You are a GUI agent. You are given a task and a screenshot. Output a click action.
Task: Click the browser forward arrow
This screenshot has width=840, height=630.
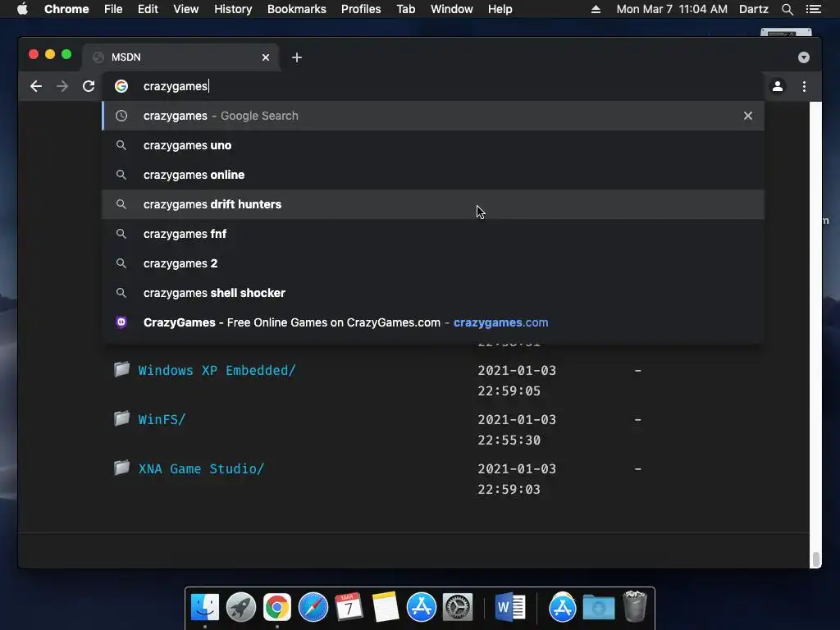click(x=62, y=86)
